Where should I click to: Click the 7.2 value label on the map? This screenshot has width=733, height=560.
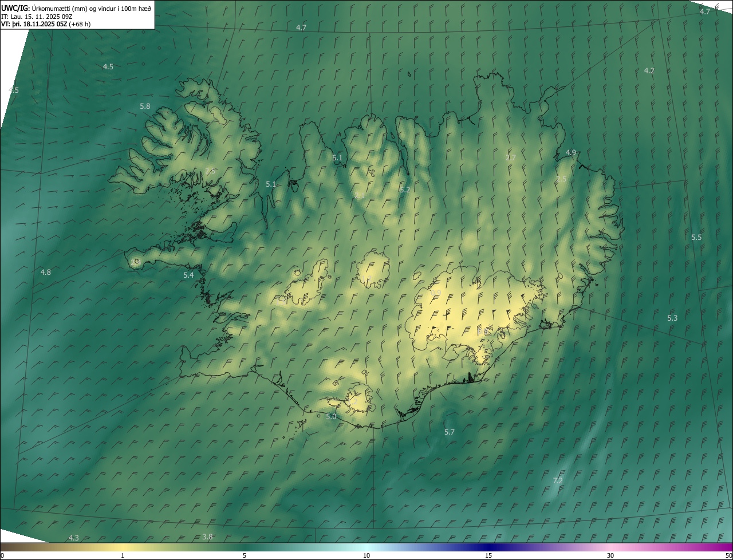click(x=558, y=480)
